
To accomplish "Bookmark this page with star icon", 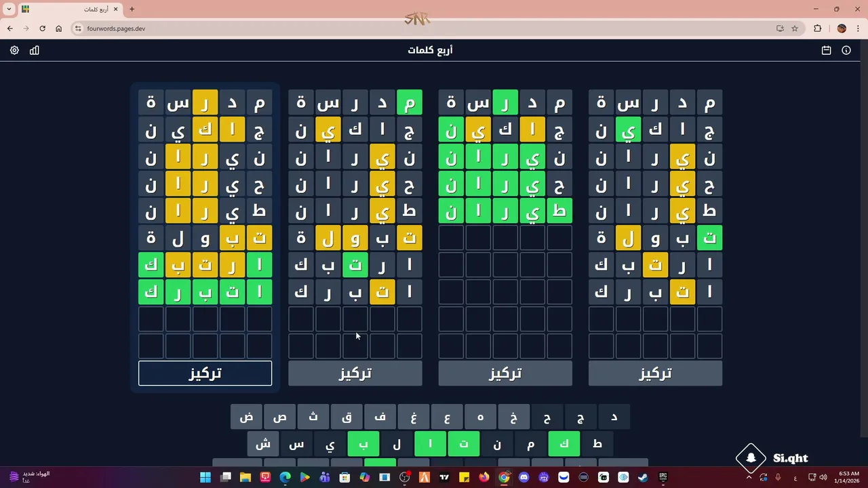I will [795, 28].
